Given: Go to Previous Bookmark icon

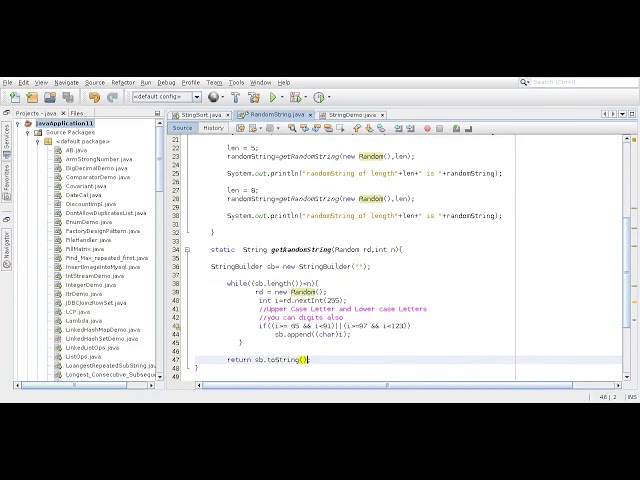Looking at the screenshot, I should tap(357, 129).
